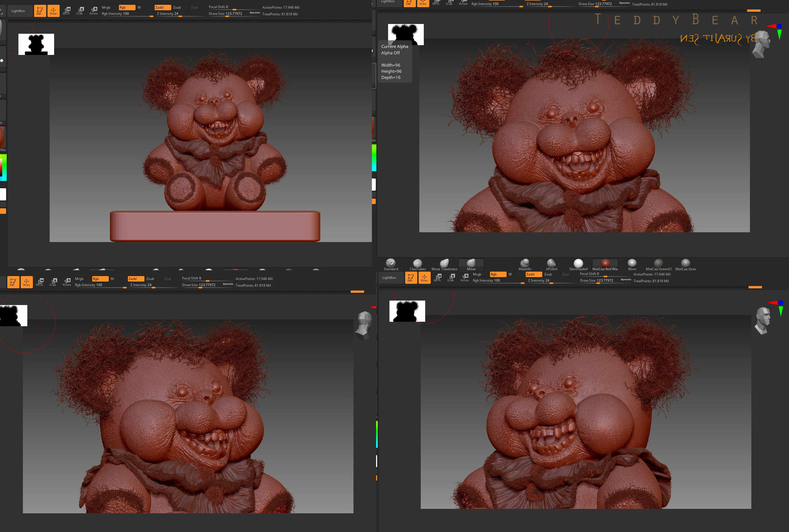Click Rotate in the bottom-right view toolbar
The width and height of the screenshot is (789, 532).
(465, 277)
